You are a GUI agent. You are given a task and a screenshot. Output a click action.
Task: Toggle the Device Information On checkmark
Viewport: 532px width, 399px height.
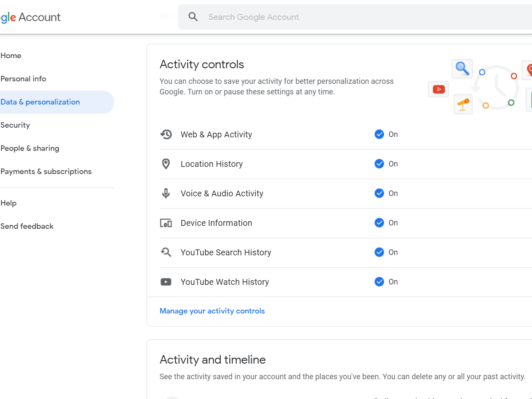(x=379, y=223)
